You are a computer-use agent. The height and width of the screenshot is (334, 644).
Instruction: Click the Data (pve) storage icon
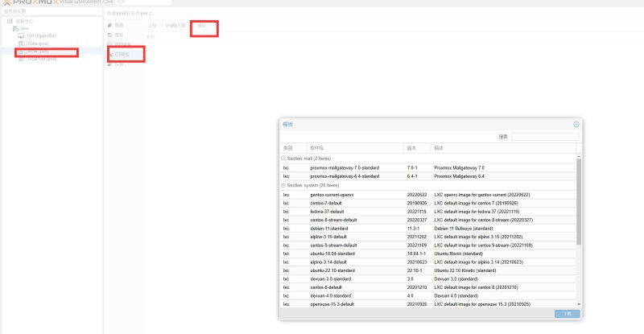(21, 43)
